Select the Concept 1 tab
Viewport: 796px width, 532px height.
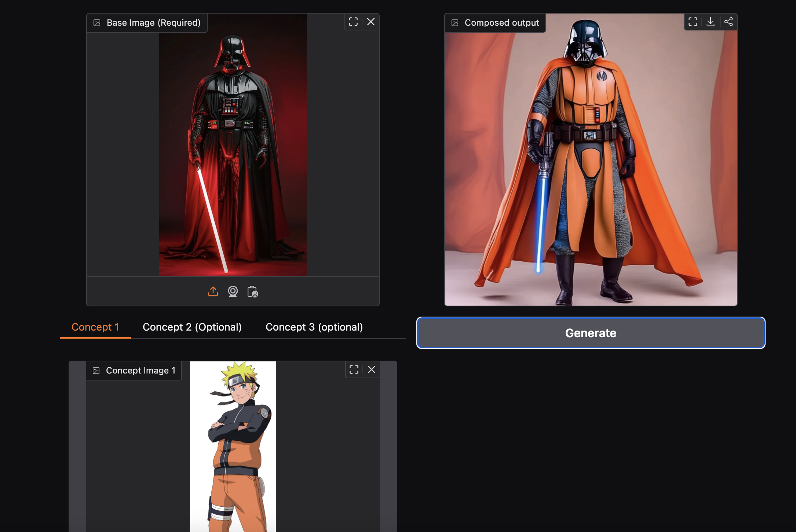(x=95, y=327)
